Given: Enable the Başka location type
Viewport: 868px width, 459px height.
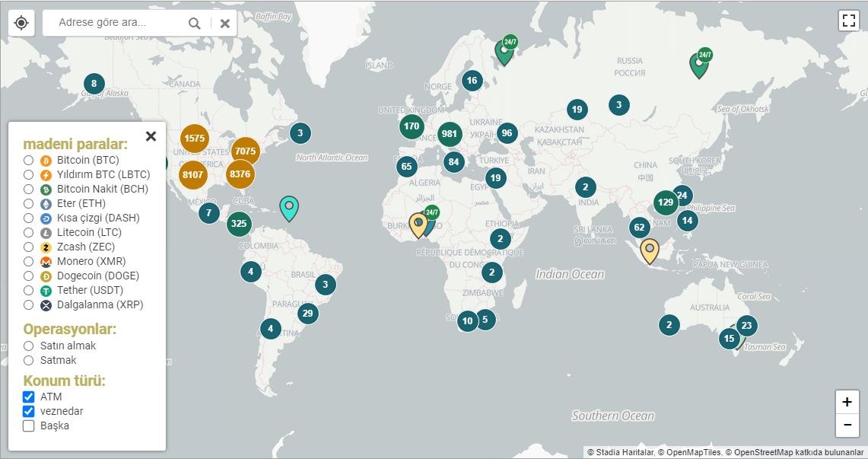Looking at the screenshot, I should [x=28, y=426].
